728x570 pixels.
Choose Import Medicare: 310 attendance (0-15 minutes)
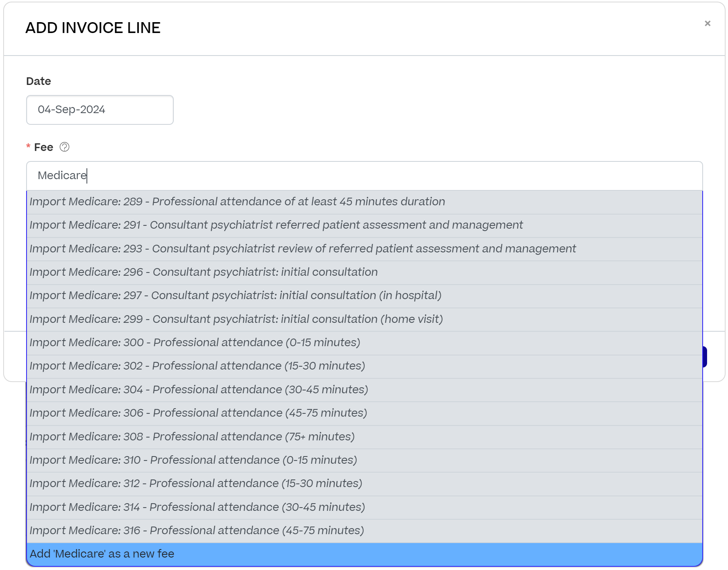(364, 460)
